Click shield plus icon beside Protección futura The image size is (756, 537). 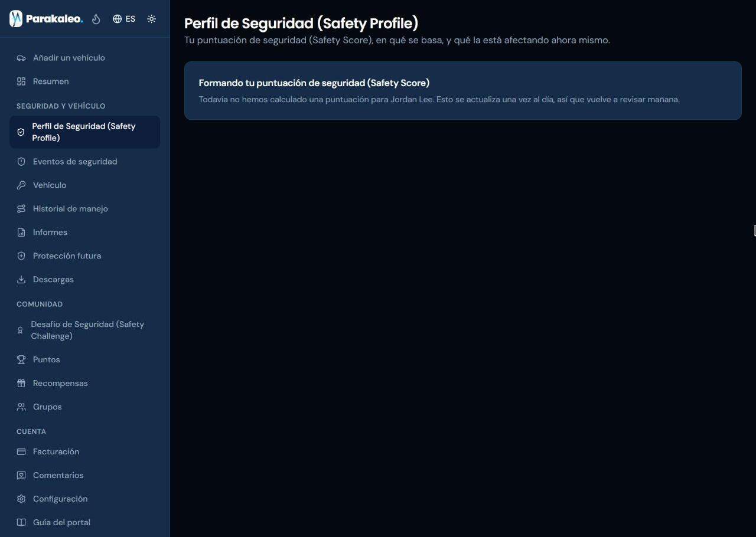(21, 256)
